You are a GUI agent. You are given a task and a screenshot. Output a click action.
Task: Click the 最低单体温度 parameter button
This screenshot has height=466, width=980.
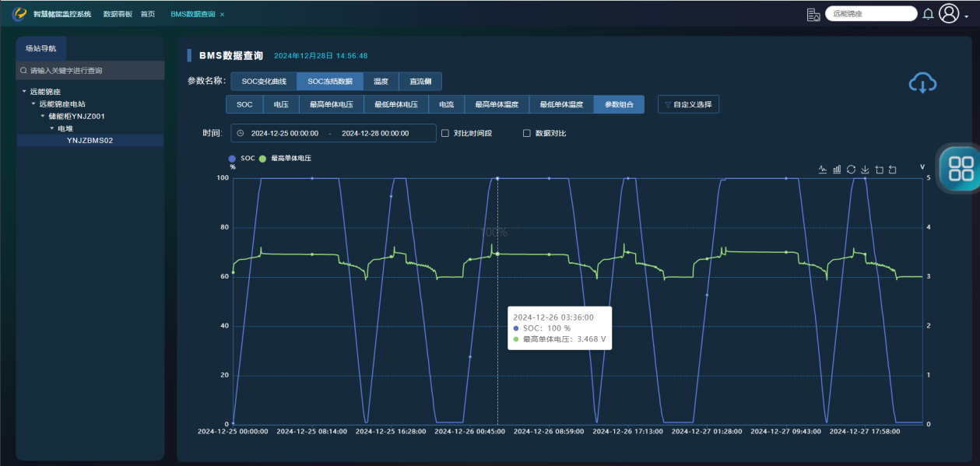[561, 104]
